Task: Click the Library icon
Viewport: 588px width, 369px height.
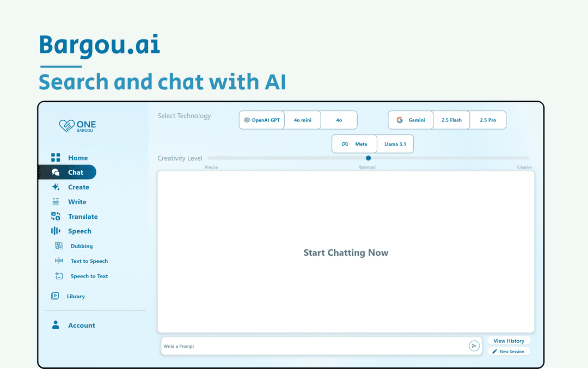Action: 55,296
